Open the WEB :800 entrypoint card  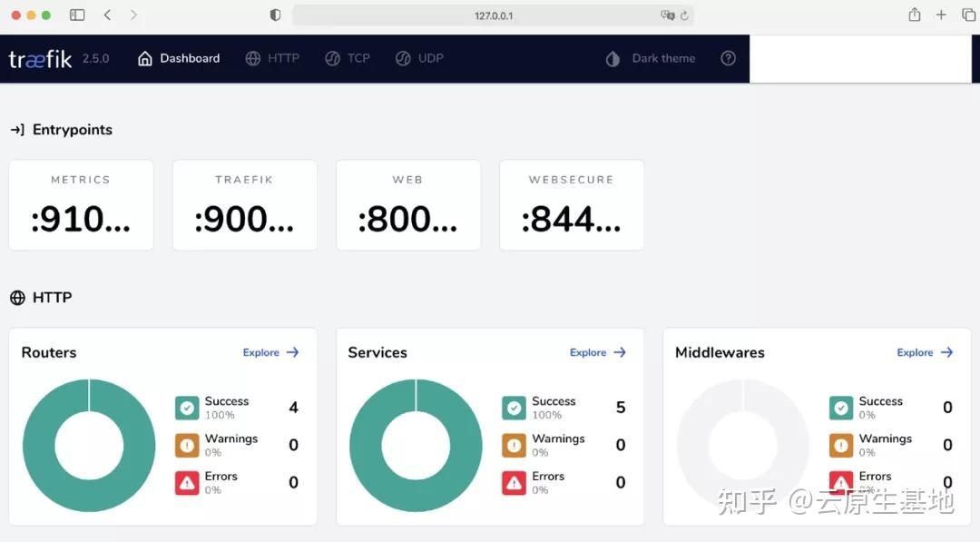coord(407,204)
